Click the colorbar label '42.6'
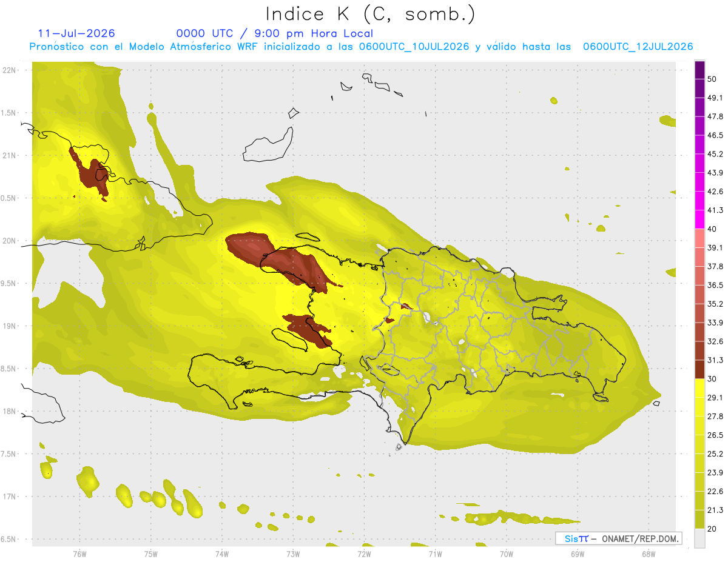 pyautogui.click(x=715, y=192)
